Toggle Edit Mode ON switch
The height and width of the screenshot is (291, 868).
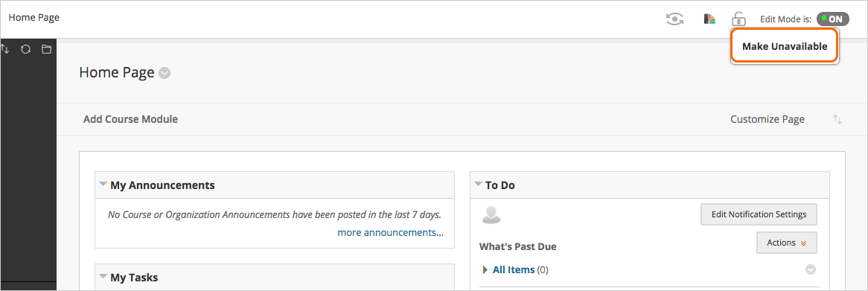coord(832,19)
